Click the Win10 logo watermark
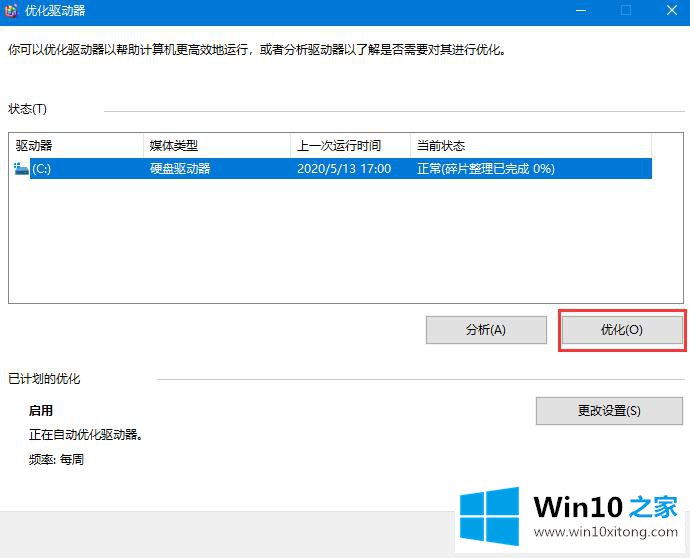Viewport: 690px width, 558px height. (x=489, y=515)
